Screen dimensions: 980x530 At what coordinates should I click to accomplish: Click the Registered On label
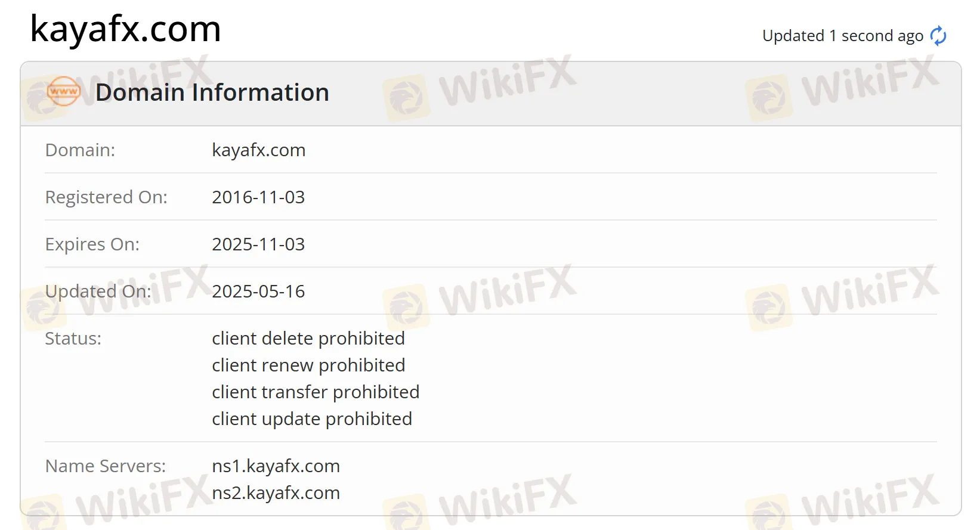coord(106,197)
